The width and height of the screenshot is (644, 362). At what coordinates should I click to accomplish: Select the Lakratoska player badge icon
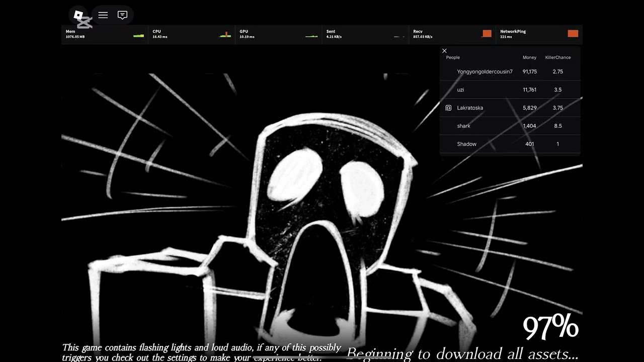point(448,108)
